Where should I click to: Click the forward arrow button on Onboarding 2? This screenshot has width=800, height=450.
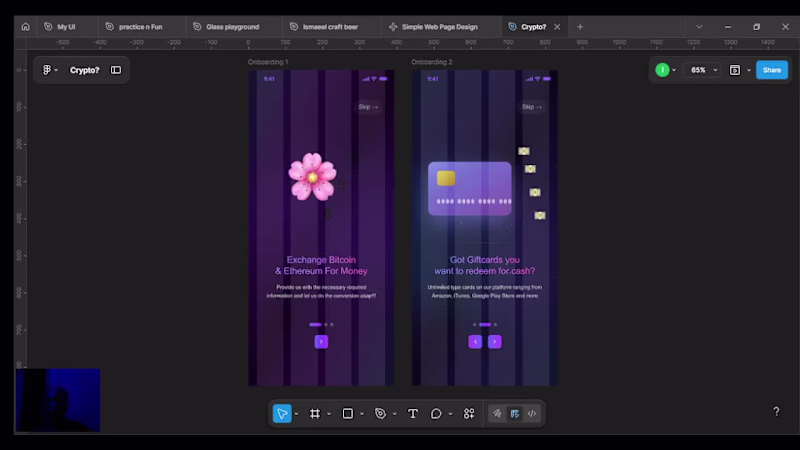[x=494, y=341]
